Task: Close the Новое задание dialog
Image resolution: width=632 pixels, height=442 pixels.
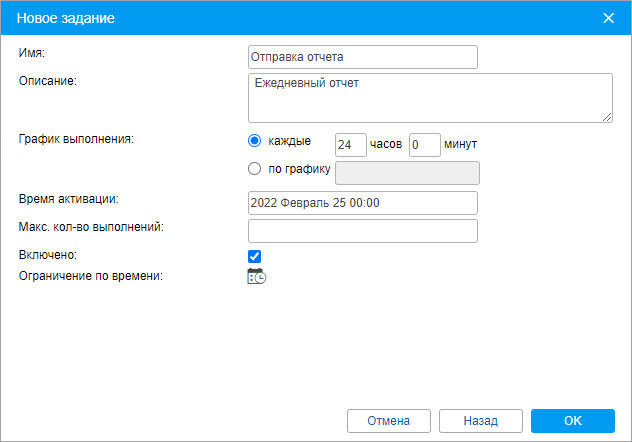Action: [x=609, y=18]
